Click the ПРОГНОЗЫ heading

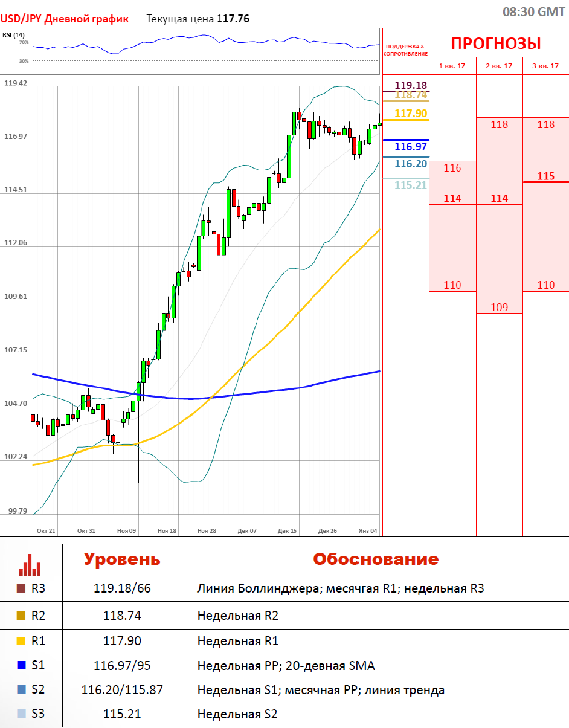496,43
